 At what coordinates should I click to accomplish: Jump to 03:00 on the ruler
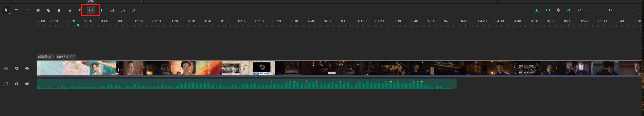click(x=345, y=21)
